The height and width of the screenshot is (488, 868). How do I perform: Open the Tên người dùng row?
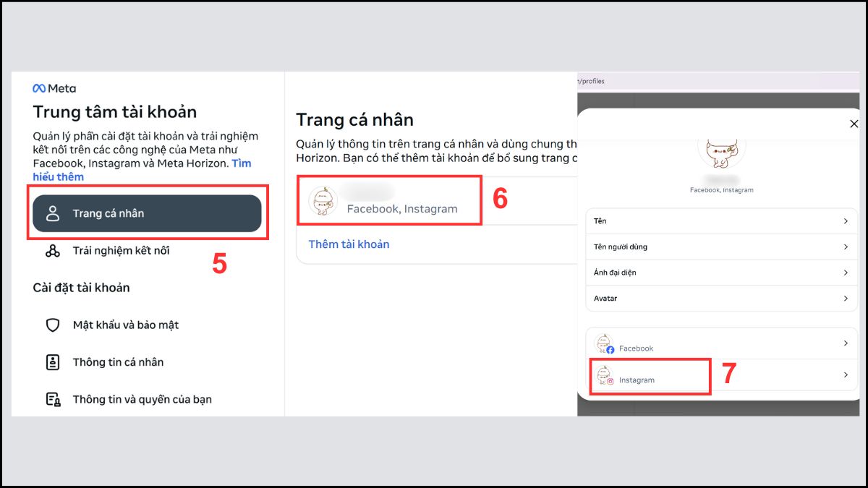[x=721, y=247]
